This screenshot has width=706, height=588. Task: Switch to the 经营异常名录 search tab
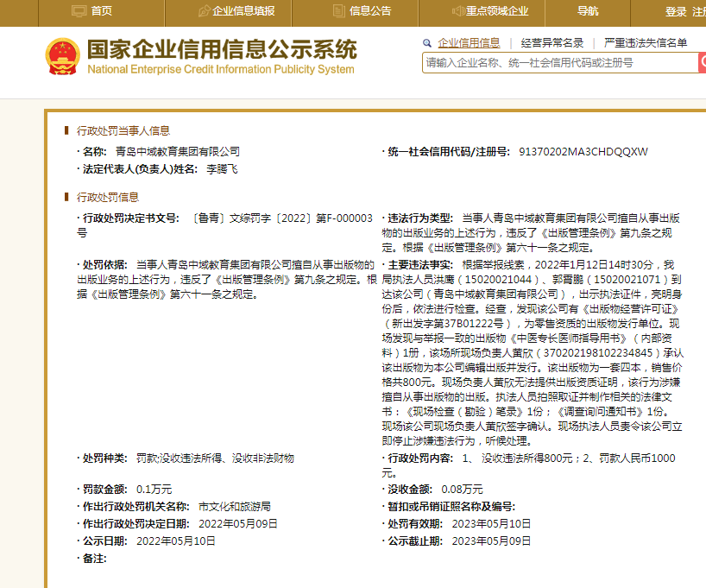(x=552, y=43)
